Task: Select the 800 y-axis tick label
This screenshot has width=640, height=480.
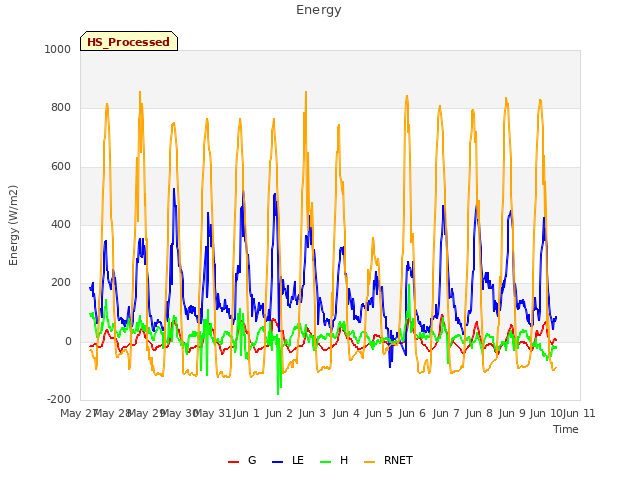Action: [x=61, y=108]
